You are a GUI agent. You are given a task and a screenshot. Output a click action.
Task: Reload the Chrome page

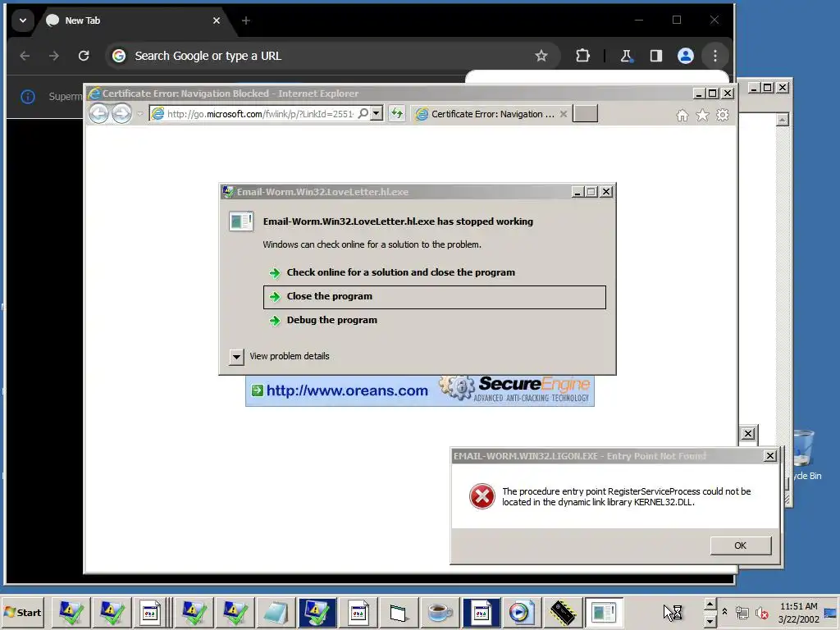coord(84,56)
